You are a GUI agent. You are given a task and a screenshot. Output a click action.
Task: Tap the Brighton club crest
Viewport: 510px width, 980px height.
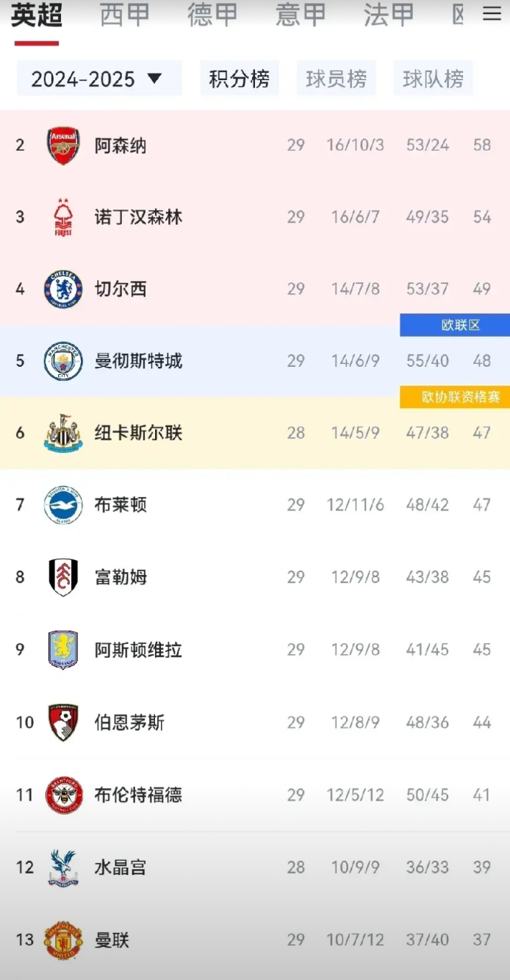63,505
